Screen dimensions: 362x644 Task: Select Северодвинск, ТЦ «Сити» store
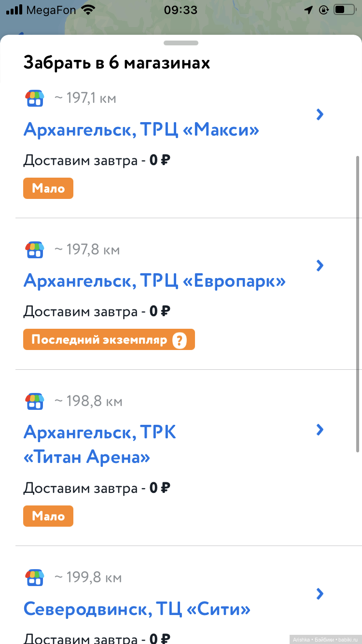[x=137, y=609]
